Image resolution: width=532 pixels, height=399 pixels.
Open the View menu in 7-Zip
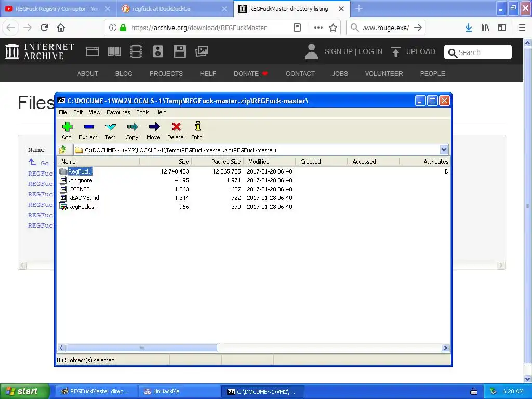coord(95,112)
